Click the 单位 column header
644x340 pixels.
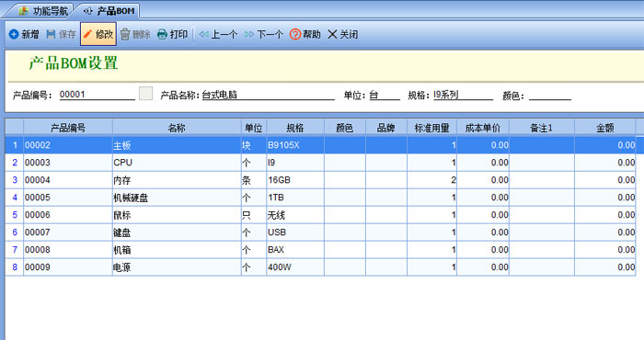(253, 128)
